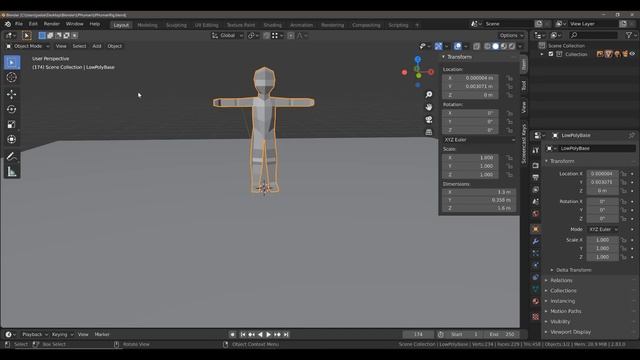Screen dimensions: 640x360
Task: Expand the Delta Transform panel
Action: click(x=573, y=270)
